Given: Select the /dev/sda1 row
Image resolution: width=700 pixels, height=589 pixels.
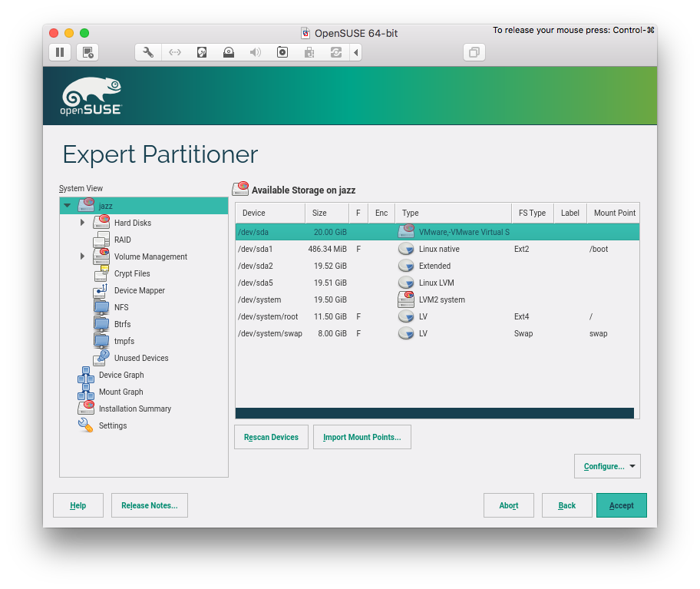Looking at the screenshot, I should click(438, 249).
